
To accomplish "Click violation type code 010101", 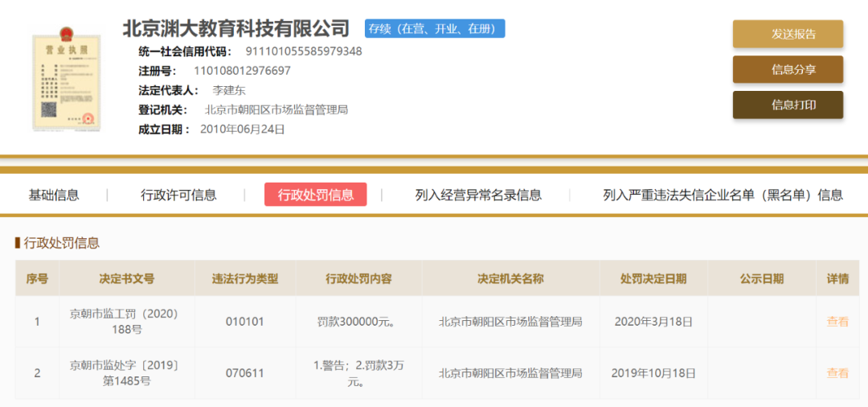I will click(245, 322).
